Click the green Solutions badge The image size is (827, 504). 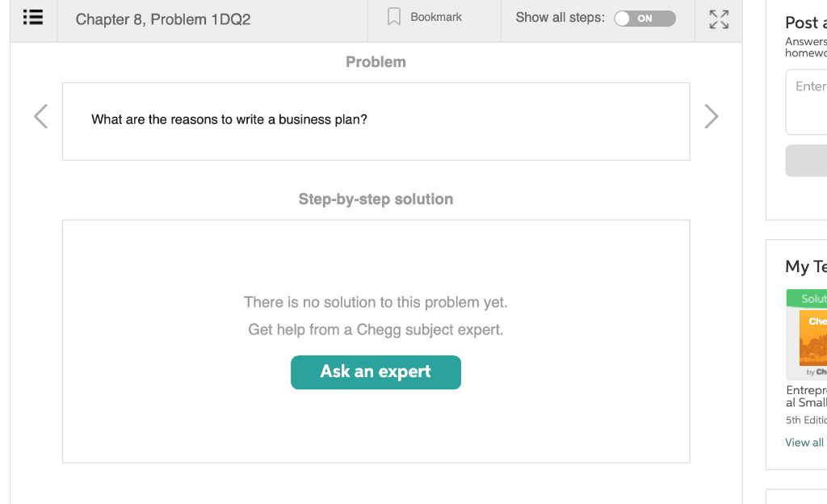(808, 299)
